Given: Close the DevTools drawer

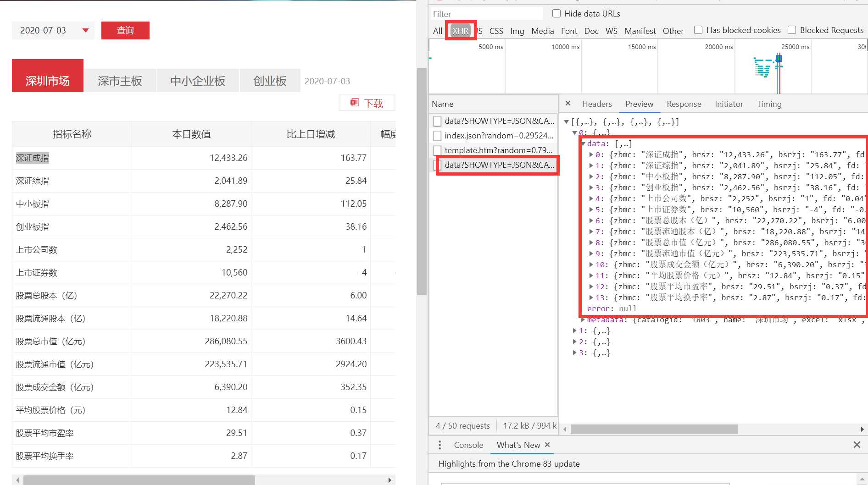Looking at the screenshot, I should click(x=857, y=445).
